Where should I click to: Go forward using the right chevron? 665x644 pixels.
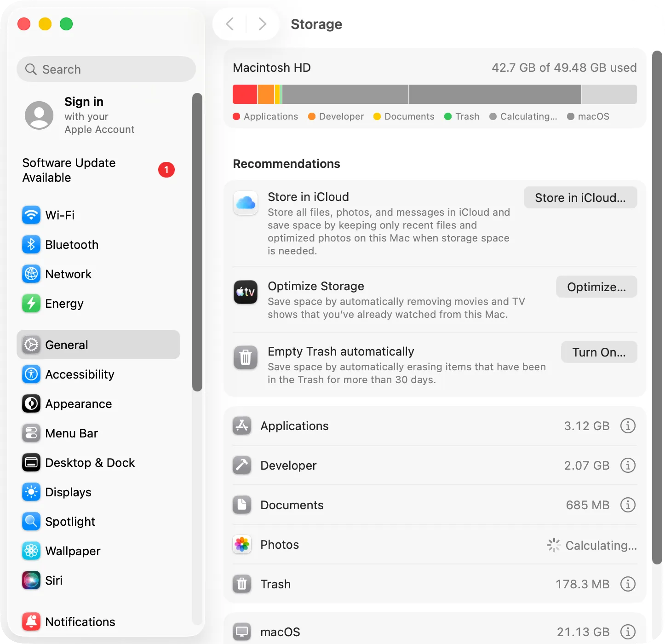coord(262,23)
